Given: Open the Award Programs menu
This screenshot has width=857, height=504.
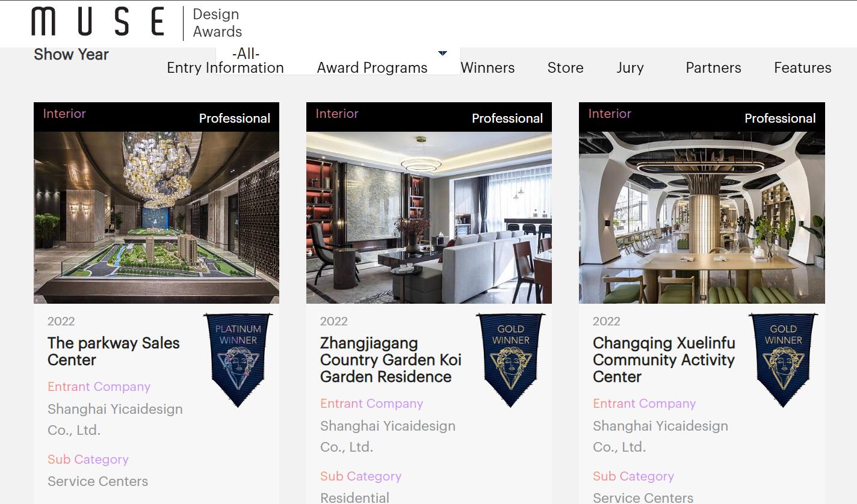Looking at the screenshot, I should pos(372,68).
